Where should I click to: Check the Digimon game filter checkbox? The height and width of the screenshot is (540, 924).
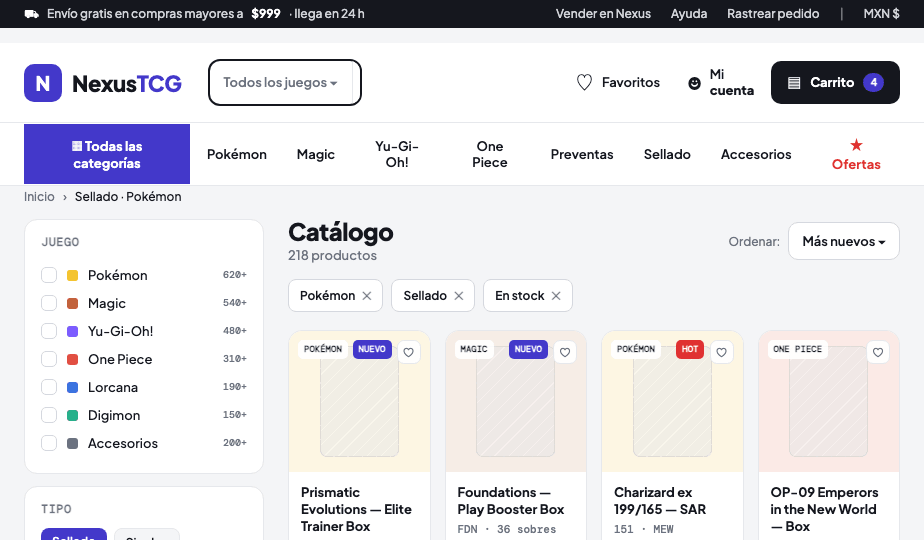(49, 415)
